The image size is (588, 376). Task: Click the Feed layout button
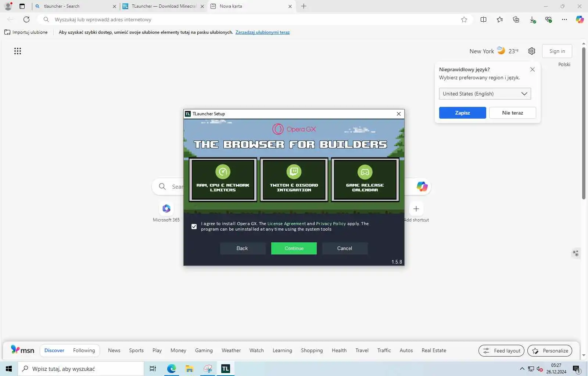coord(501,351)
